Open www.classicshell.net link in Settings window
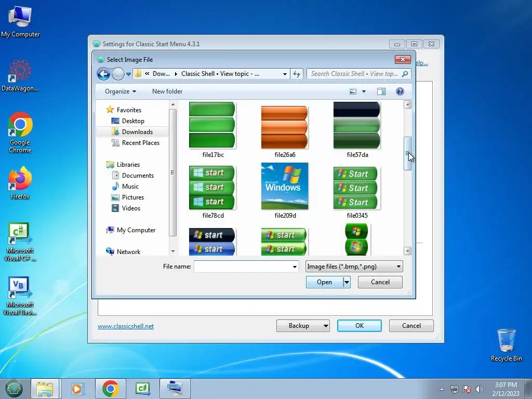Screen dimensions: 532x399 click(x=126, y=326)
